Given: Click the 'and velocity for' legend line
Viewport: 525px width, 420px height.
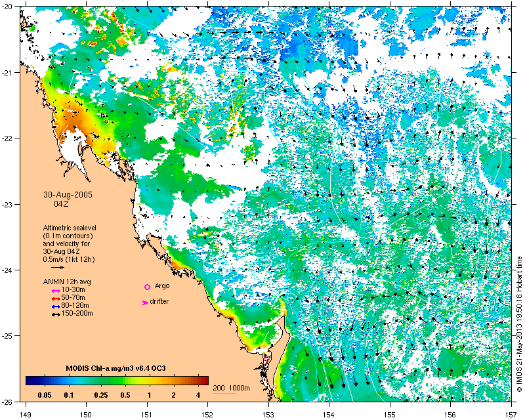Looking at the screenshot, I should point(66,243).
